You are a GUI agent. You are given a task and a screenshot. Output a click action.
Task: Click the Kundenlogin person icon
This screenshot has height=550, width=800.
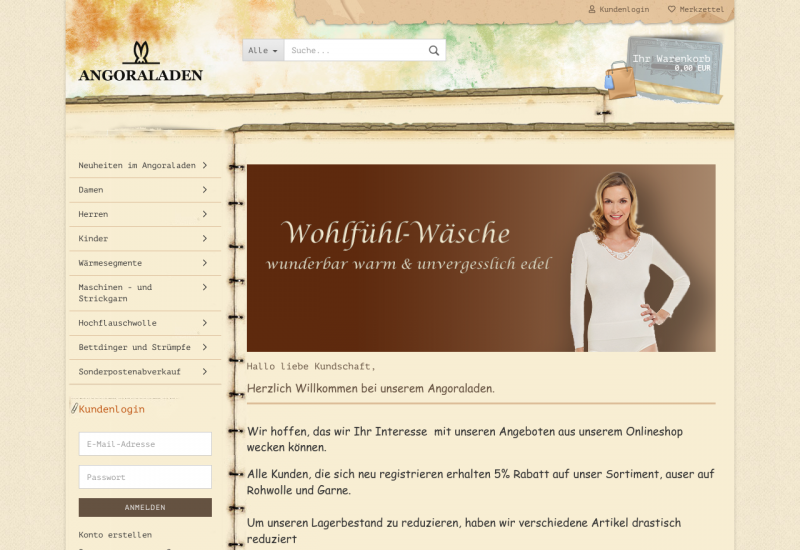[592, 9]
